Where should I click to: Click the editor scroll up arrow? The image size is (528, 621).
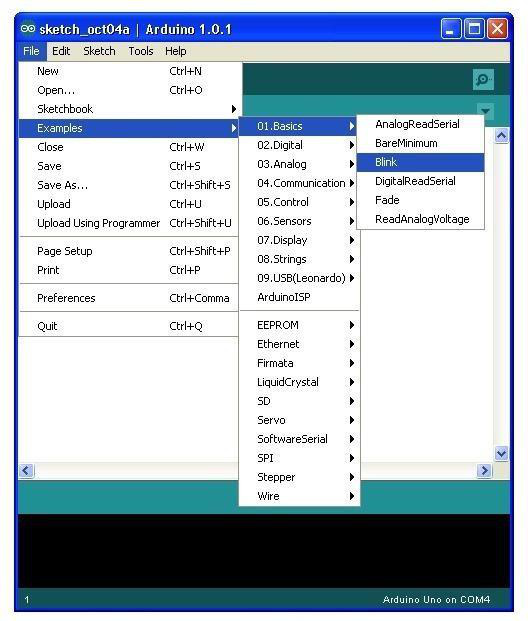coord(501,136)
